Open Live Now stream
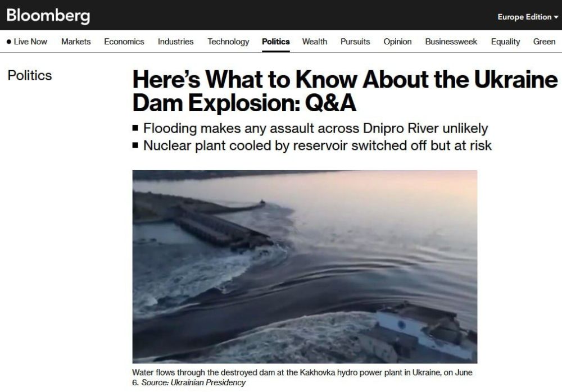Viewport: 562px width, 392px height. [x=27, y=42]
